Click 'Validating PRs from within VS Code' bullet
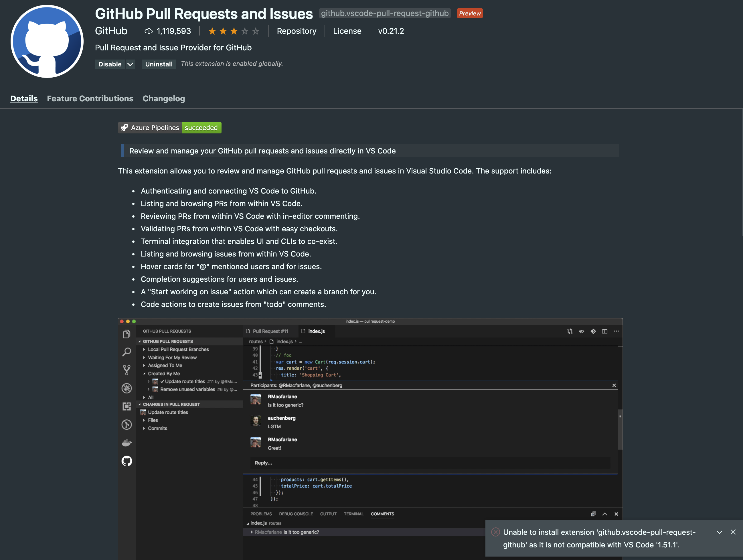The image size is (743, 560). [239, 229]
